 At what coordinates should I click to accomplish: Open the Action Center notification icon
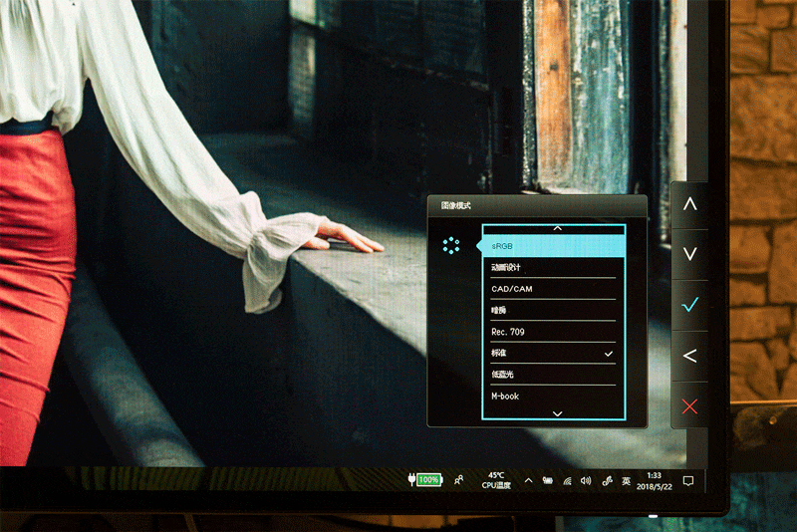pyautogui.click(x=688, y=480)
